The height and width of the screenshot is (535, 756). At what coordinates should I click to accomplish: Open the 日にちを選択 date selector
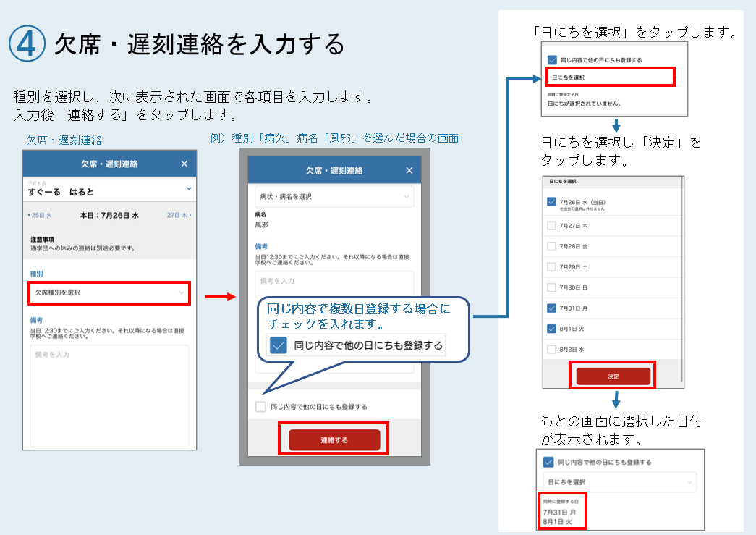point(608,76)
